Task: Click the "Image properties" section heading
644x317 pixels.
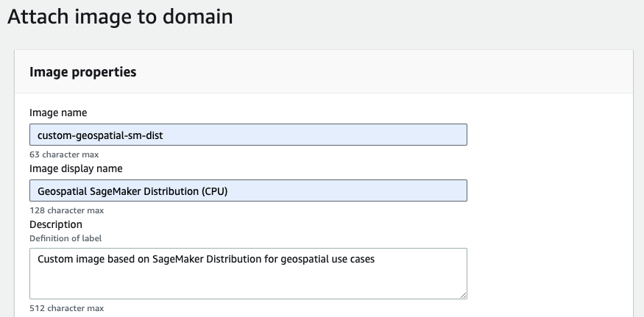Action: click(x=83, y=72)
